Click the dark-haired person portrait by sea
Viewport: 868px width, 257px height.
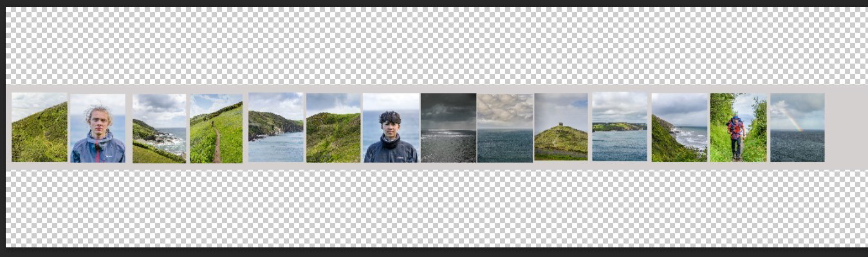point(391,128)
